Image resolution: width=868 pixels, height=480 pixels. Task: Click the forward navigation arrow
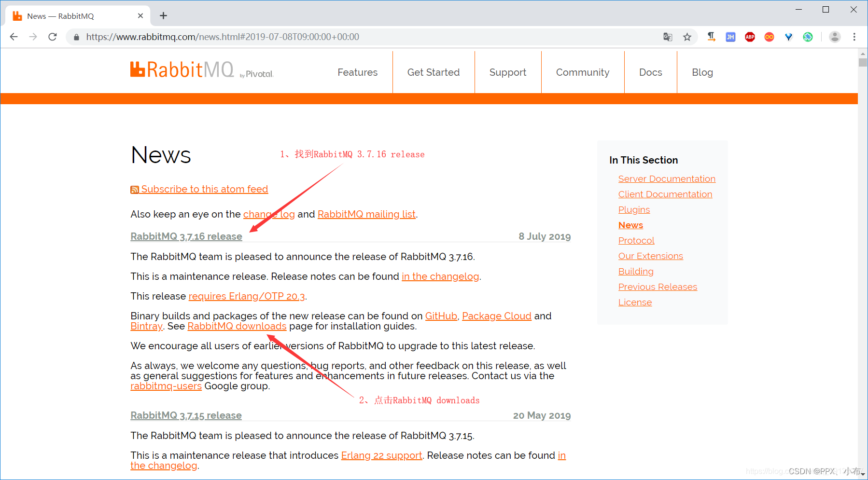(33, 37)
